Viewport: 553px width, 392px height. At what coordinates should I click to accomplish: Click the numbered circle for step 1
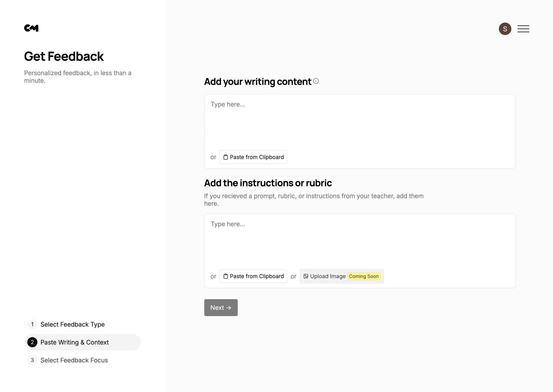click(x=32, y=324)
